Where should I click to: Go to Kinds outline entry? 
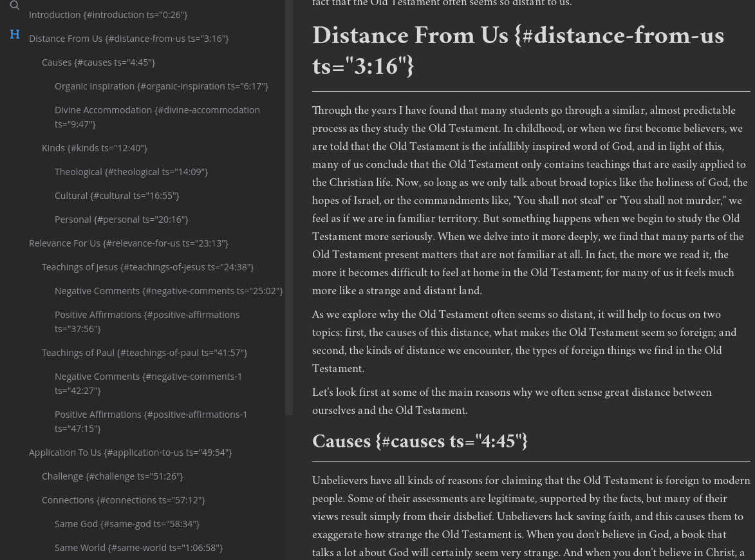[95, 148]
